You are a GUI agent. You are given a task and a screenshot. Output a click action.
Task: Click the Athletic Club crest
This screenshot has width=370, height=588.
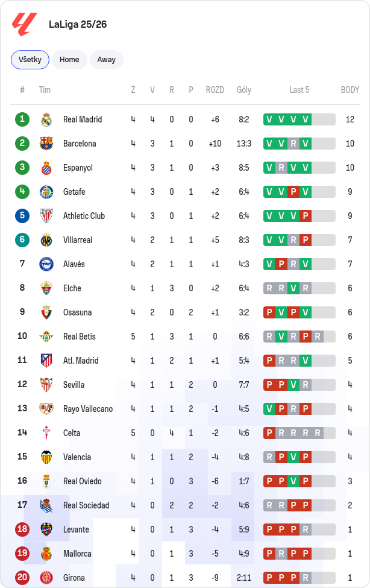point(46,216)
